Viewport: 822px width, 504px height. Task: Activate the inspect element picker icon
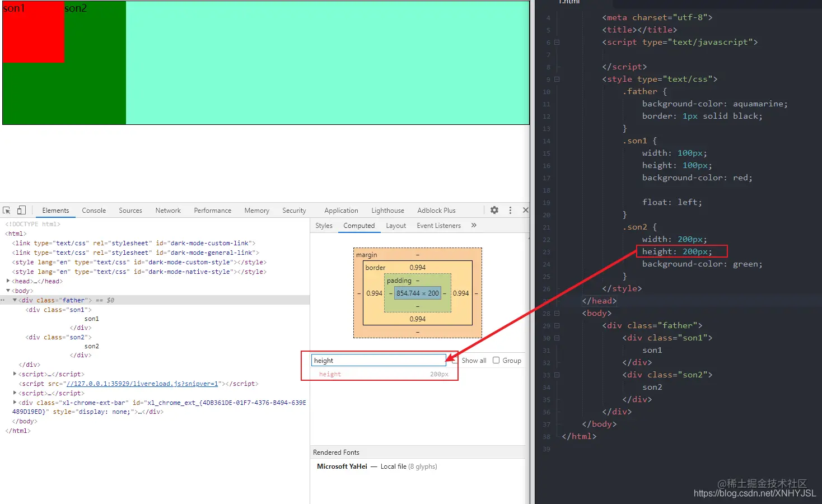point(7,211)
